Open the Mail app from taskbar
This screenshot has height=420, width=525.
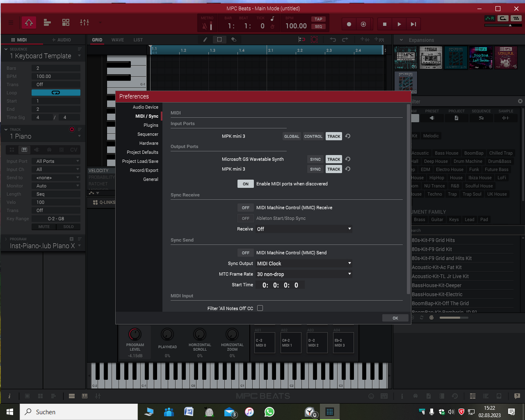pyautogui.click(x=230, y=412)
